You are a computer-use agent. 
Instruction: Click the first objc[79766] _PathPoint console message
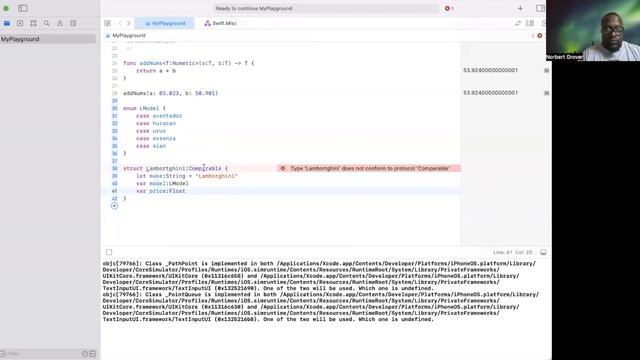point(320,276)
